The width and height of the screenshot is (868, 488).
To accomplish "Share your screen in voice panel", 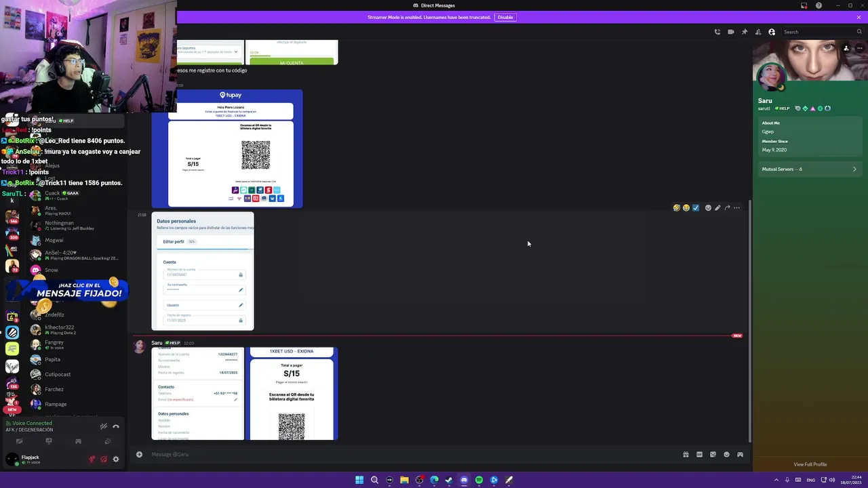I will point(48,441).
